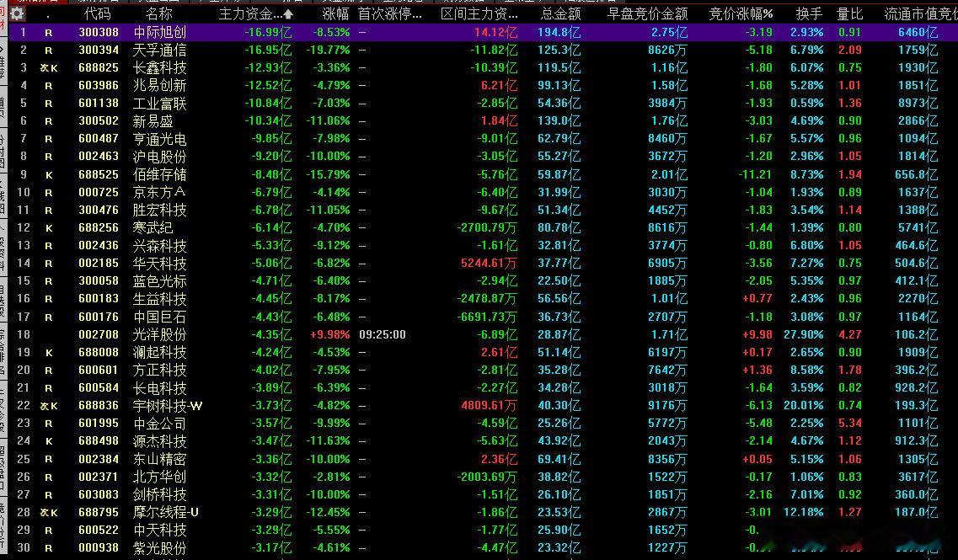958x560 pixels.
Task: Select the stock name 中国巨石
Action: point(159,317)
